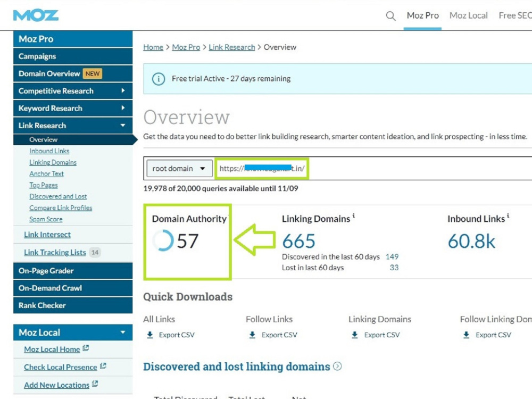The height and width of the screenshot is (399, 532).
Task: Click Discovered and lost linking domains heading
Action: [237, 367]
